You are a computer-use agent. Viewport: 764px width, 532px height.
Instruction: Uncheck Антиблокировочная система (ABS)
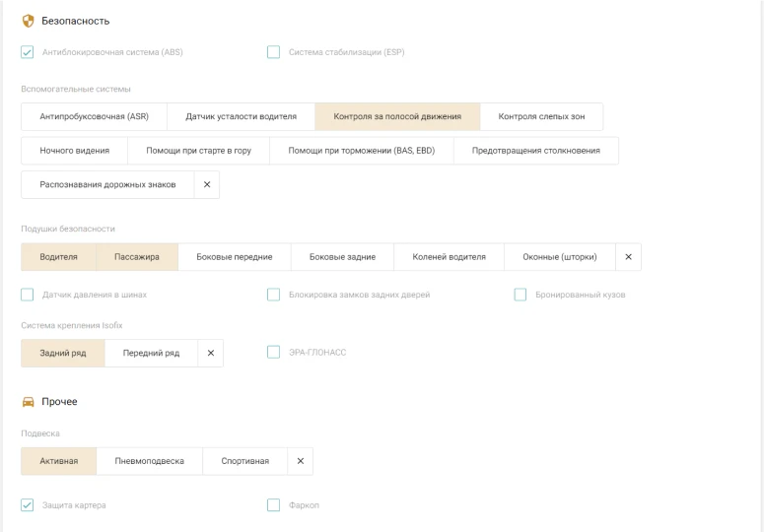pyautogui.click(x=28, y=52)
